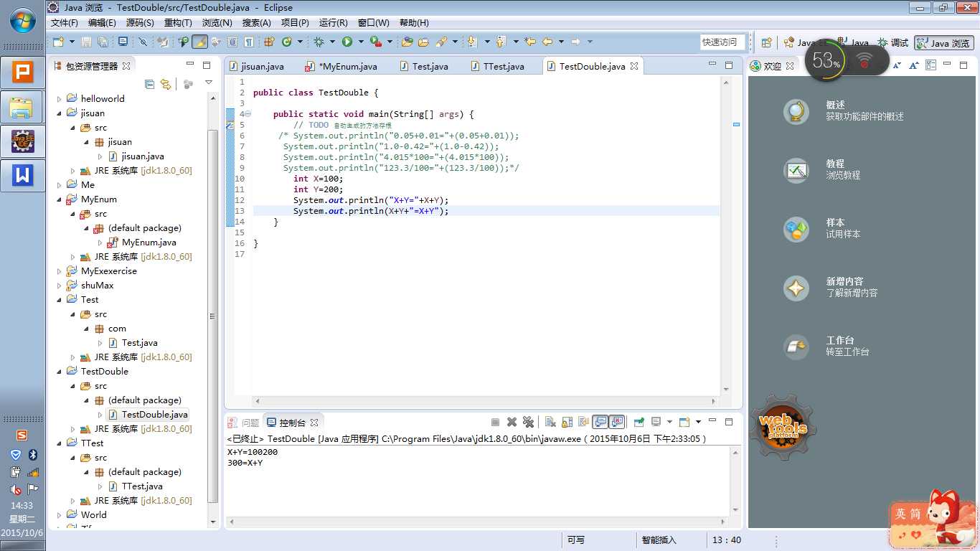Click the Previous Annotation toolbar icon
Viewport: 980px width, 551px height.
[501, 42]
